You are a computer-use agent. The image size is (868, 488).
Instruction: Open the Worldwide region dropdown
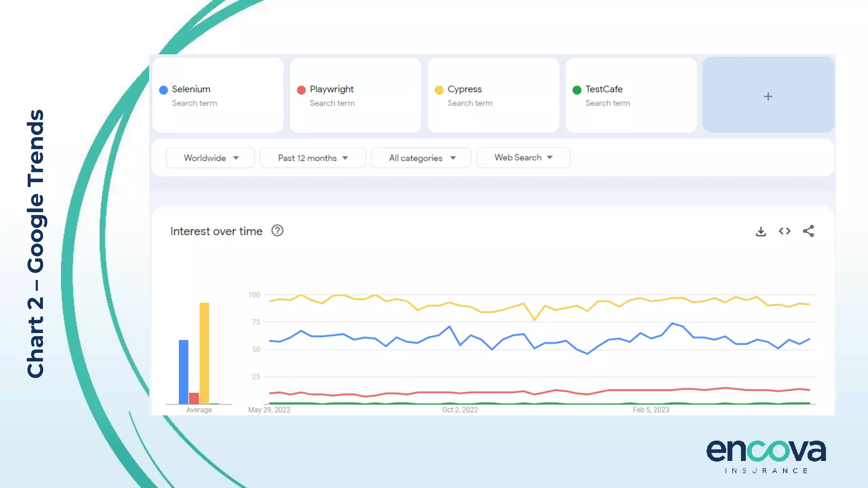210,158
